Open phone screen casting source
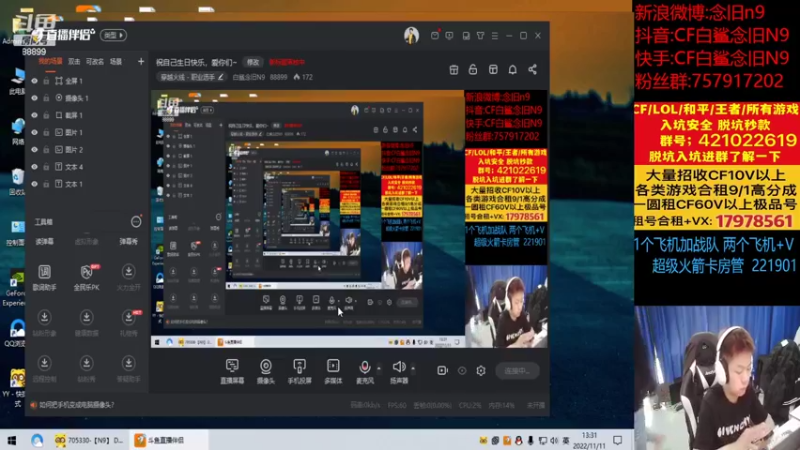Viewport: 800px width, 450px height. (299, 371)
